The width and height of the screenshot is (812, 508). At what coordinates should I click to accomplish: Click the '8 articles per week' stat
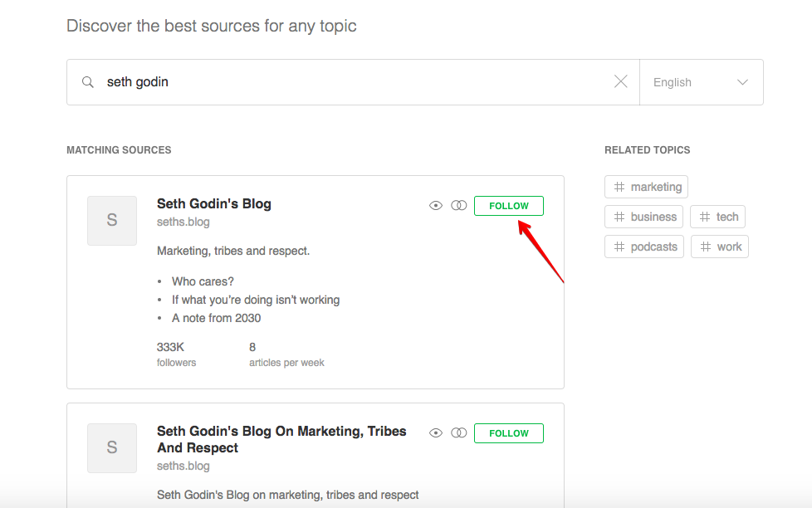[286, 354]
